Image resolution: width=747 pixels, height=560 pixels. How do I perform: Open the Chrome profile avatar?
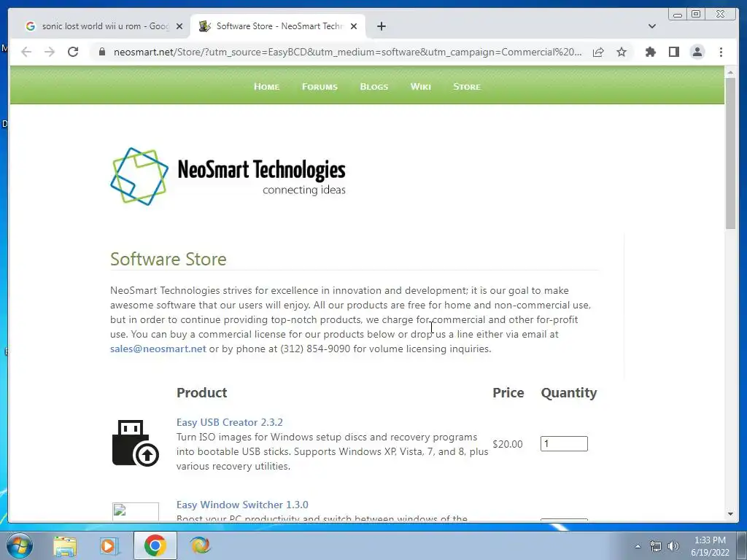point(697,52)
